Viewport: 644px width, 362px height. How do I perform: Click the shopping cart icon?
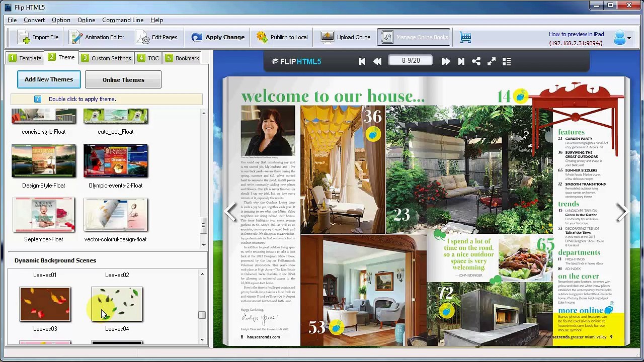(465, 37)
